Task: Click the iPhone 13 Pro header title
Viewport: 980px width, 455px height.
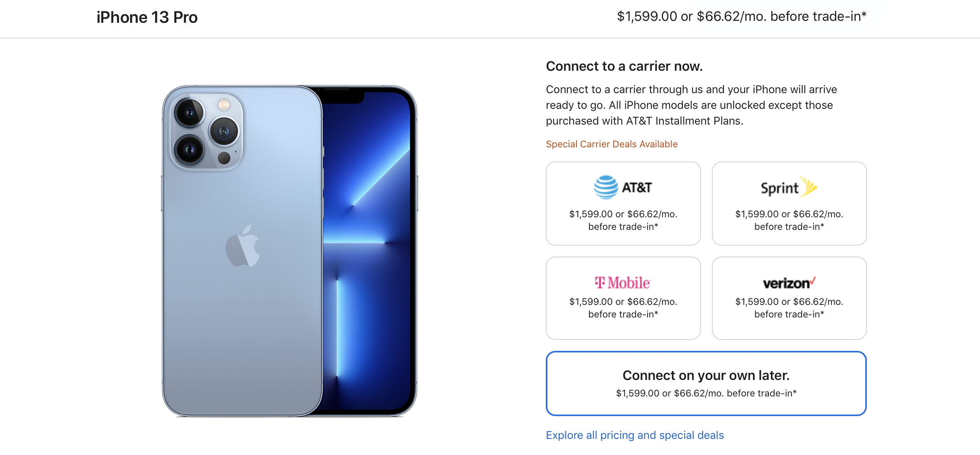Action: point(147,17)
